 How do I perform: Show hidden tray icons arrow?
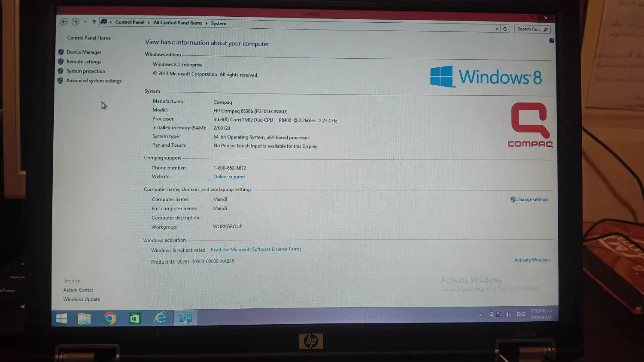coord(480,315)
